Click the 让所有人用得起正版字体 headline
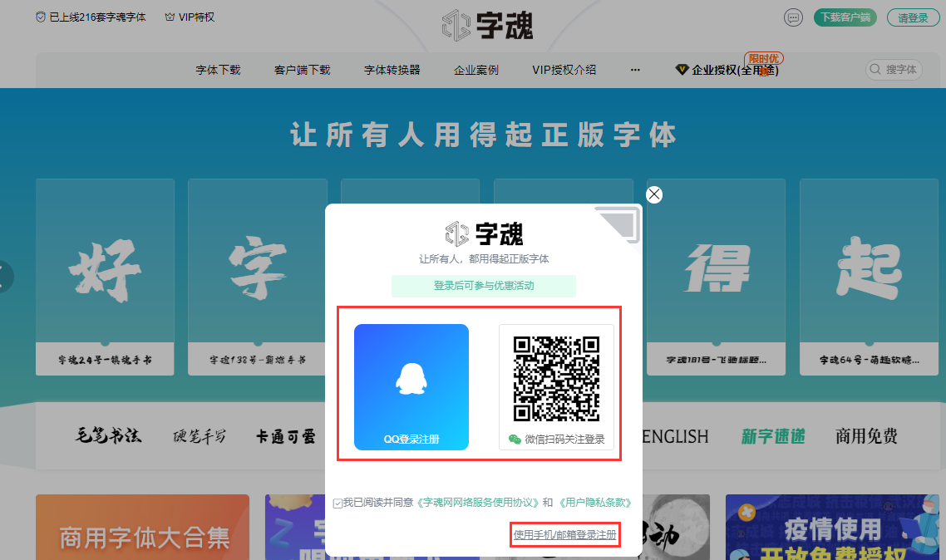 [483, 135]
